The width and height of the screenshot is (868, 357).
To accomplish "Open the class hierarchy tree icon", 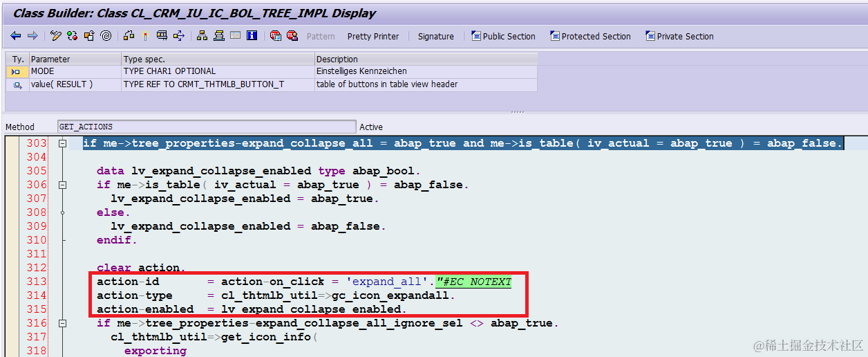I will [203, 36].
